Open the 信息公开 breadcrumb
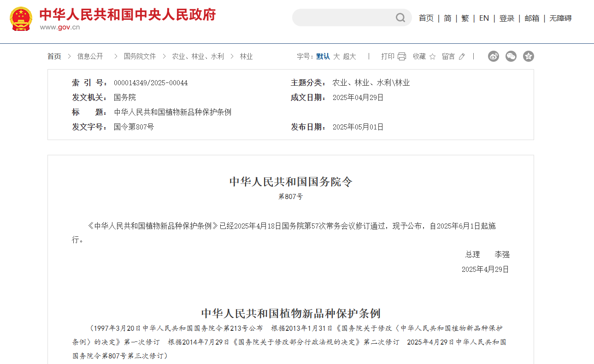Image resolution: width=594 pixels, height=364 pixels. pyautogui.click(x=90, y=56)
